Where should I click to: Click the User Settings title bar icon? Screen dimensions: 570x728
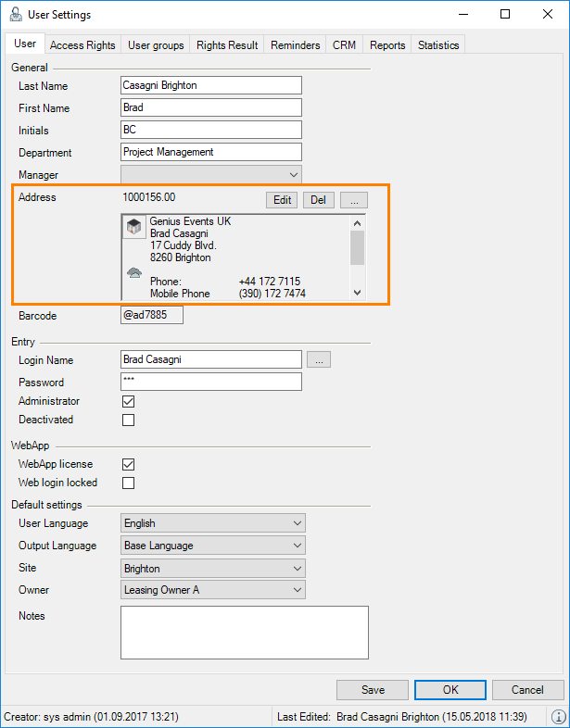[15, 15]
